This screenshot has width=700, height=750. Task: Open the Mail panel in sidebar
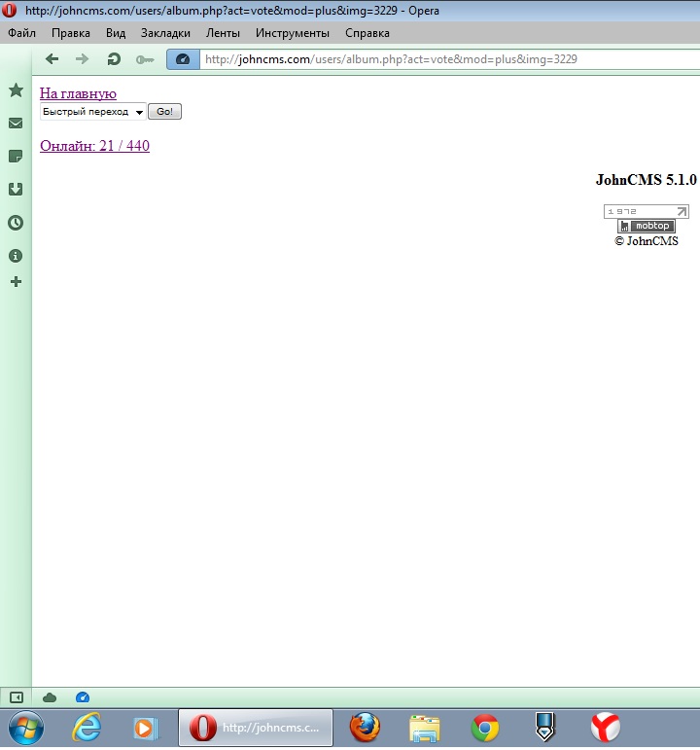pos(16,124)
